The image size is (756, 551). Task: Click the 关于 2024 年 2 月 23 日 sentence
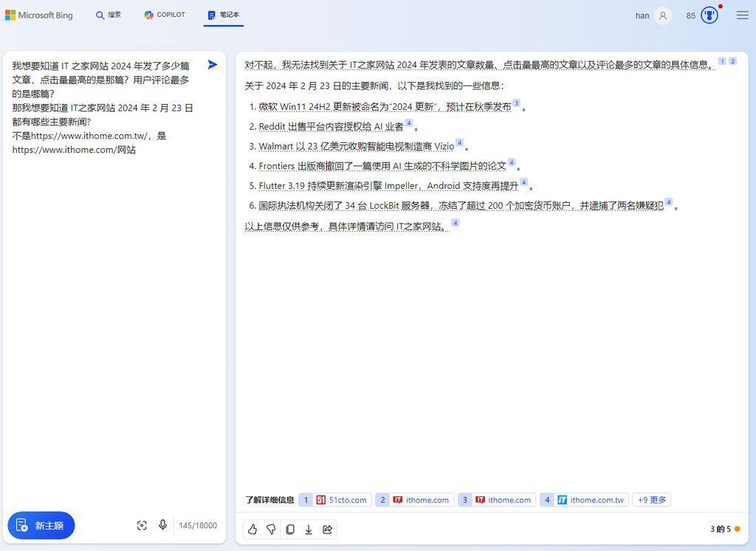(374, 86)
